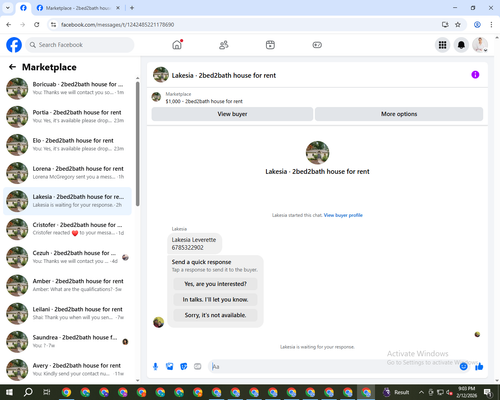
Task: Open conversation info purple icon
Action: pyautogui.click(x=475, y=75)
